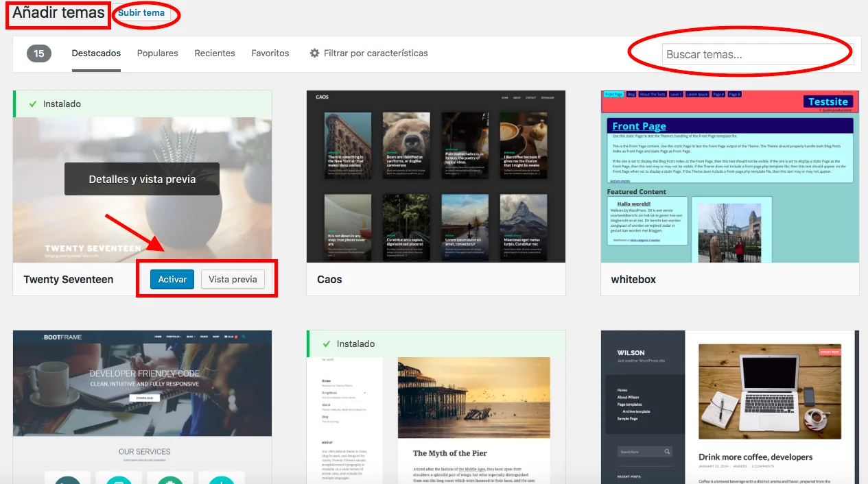Activate Twenty Seventeen with the Activar button

[x=172, y=280]
